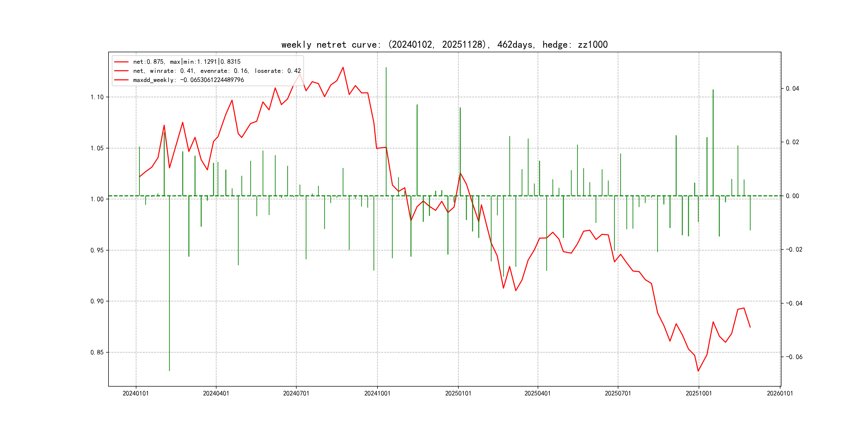
Task: Click the 1.00 left y-axis tick label
Action: (97, 200)
